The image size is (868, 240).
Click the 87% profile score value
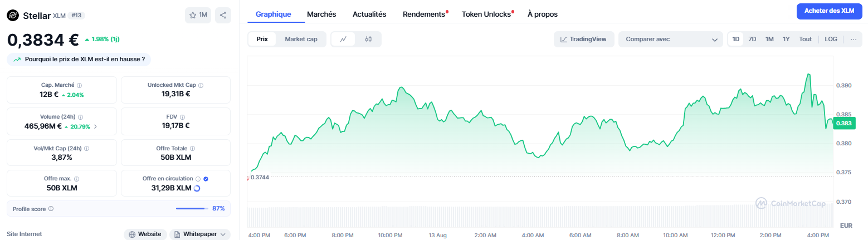point(218,208)
